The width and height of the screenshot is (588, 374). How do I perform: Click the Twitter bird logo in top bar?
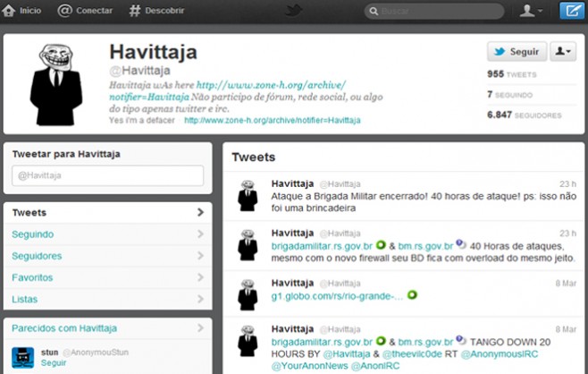click(294, 11)
